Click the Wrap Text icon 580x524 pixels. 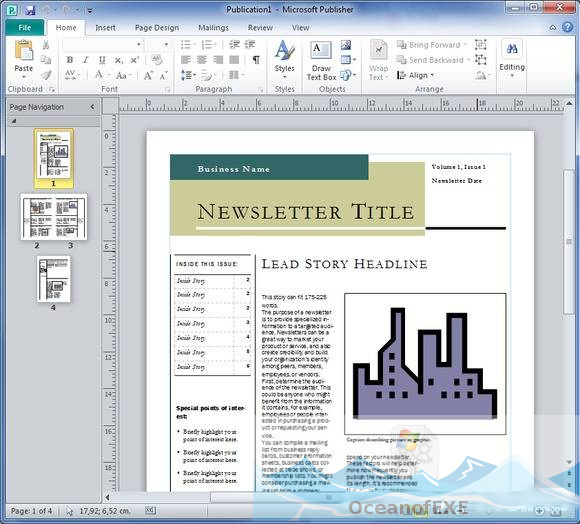pos(378,50)
